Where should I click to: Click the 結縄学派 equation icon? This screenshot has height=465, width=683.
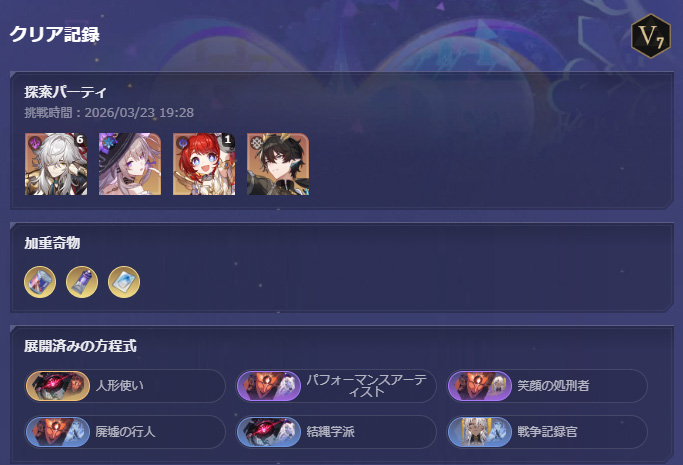269,432
